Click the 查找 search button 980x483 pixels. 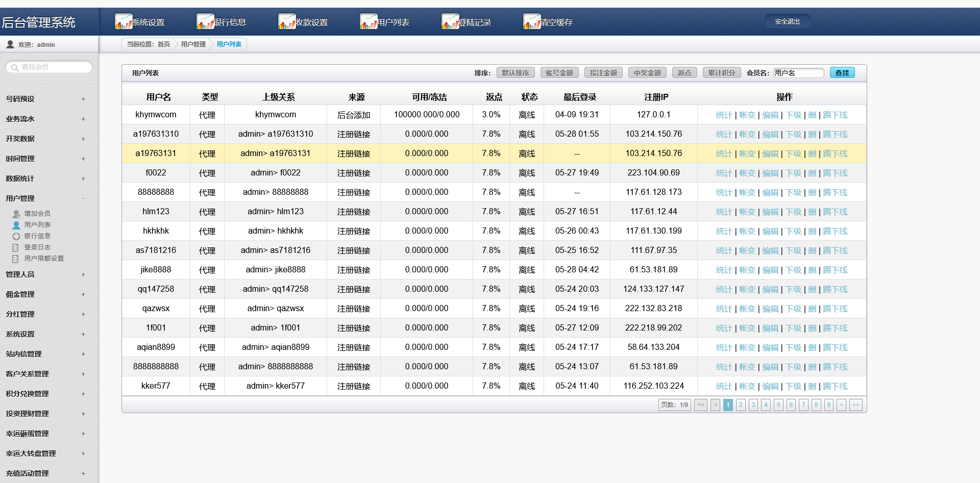pyautogui.click(x=842, y=73)
